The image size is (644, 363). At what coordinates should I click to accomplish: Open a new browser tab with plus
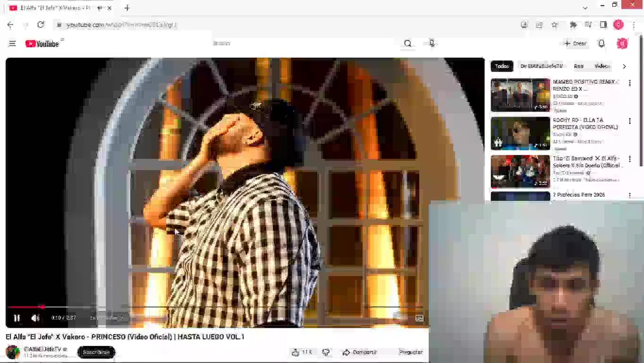click(127, 8)
